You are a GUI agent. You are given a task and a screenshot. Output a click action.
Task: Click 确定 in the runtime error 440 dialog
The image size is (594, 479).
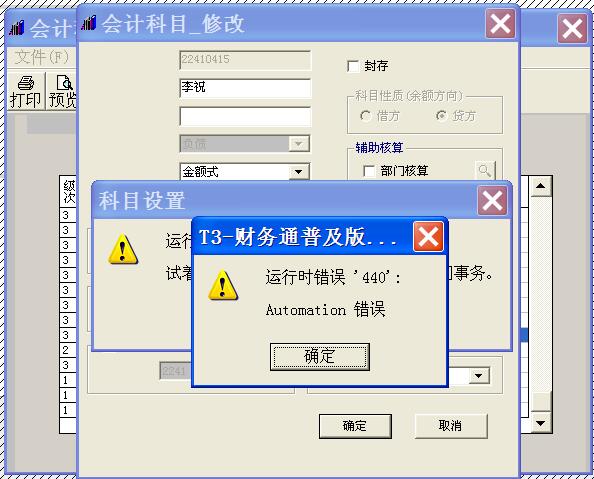[x=319, y=357]
